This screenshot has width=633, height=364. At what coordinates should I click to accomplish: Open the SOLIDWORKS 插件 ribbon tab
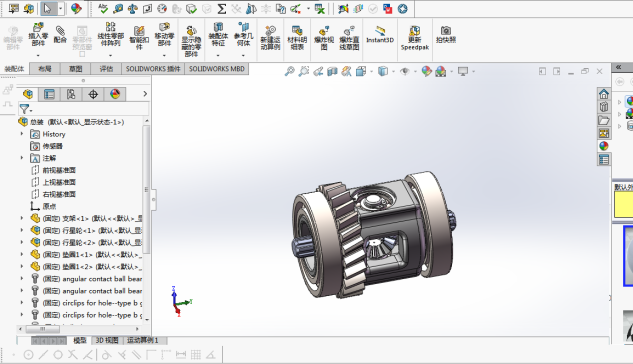pyautogui.click(x=153, y=69)
